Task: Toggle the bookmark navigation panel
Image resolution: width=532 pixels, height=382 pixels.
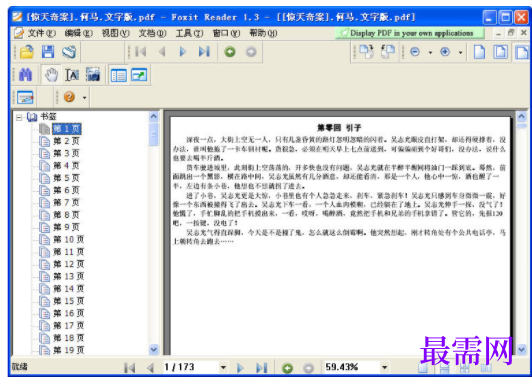Action: [119, 75]
